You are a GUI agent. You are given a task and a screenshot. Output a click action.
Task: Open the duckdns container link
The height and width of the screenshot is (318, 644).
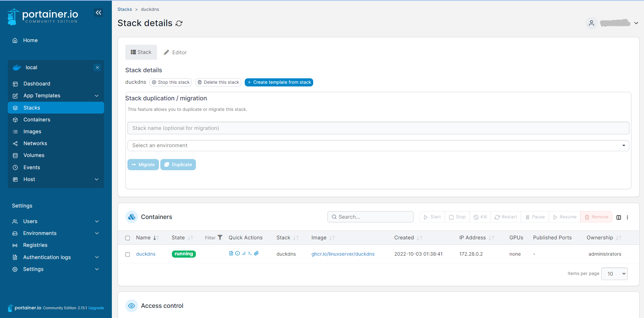point(146,254)
